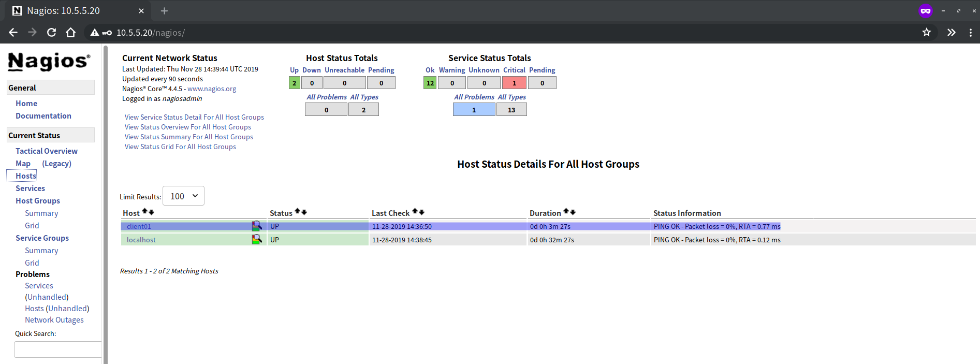Sort Status column descending arrow
Image resolution: width=980 pixels, height=364 pixels.
pyautogui.click(x=304, y=212)
